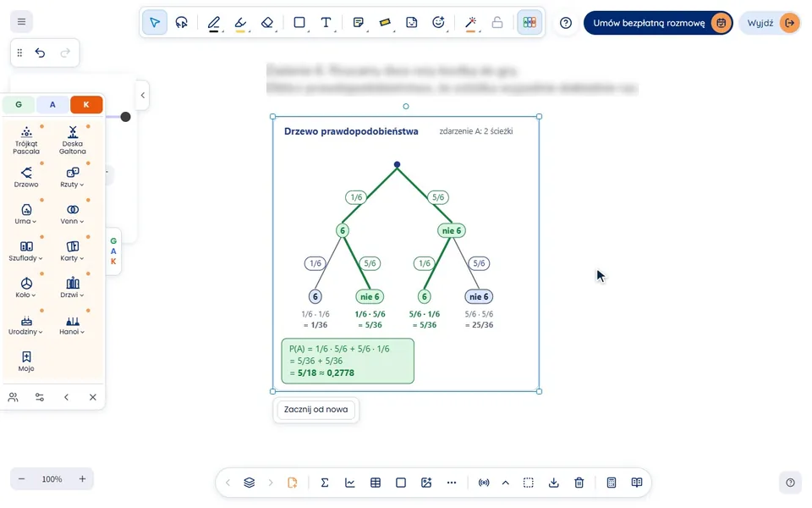Toggle the broadcast signal icon
Screen dimensions: 812x508
click(x=484, y=483)
